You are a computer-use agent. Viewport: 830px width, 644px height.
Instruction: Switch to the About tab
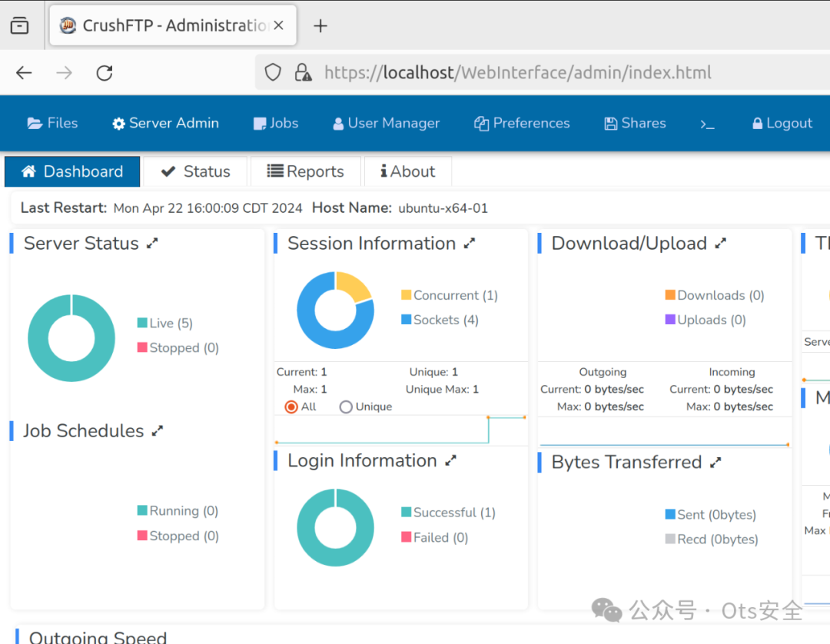tap(407, 171)
